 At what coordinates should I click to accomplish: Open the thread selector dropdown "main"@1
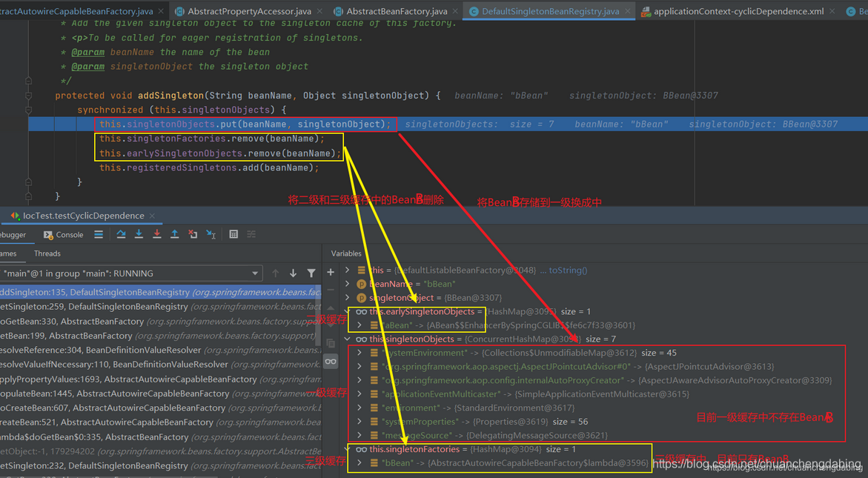point(131,273)
